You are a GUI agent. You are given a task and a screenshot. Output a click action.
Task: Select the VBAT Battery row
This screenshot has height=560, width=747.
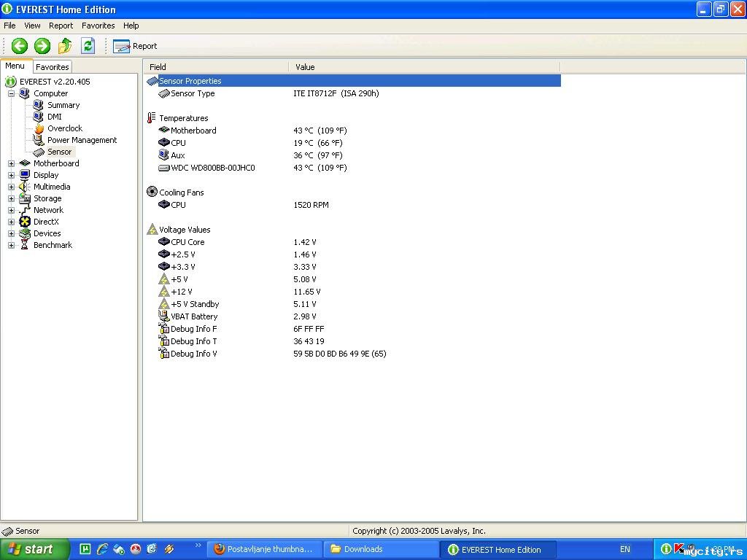coord(354,316)
